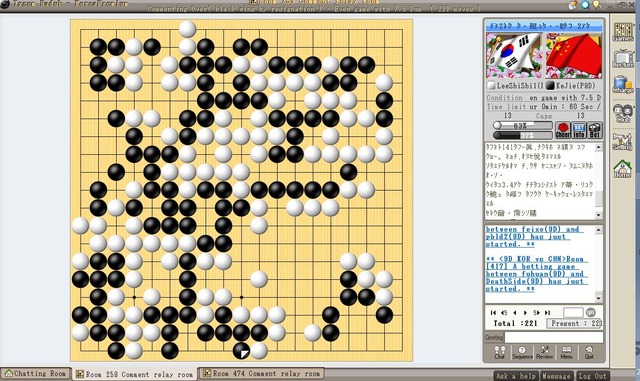
Task: Click the 'Total :221' move count text
Action: (x=515, y=323)
